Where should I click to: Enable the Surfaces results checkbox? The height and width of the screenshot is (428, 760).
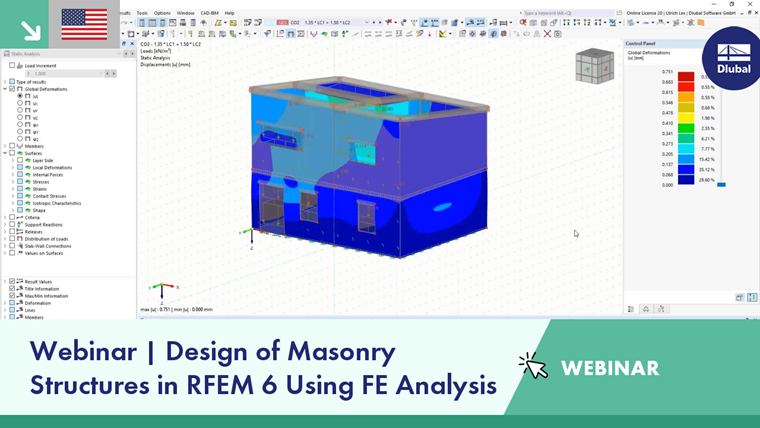coord(12,153)
